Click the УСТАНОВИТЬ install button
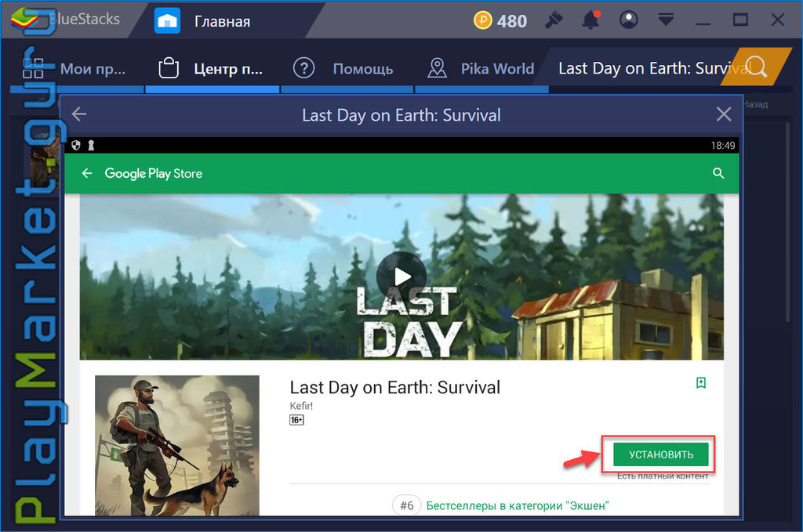This screenshot has width=803, height=532. (x=660, y=454)
